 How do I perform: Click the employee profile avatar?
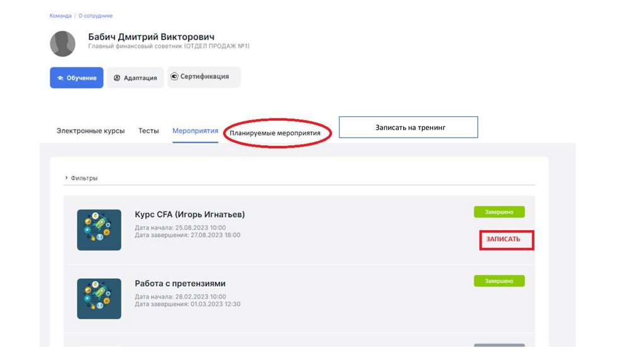point(62,43)
